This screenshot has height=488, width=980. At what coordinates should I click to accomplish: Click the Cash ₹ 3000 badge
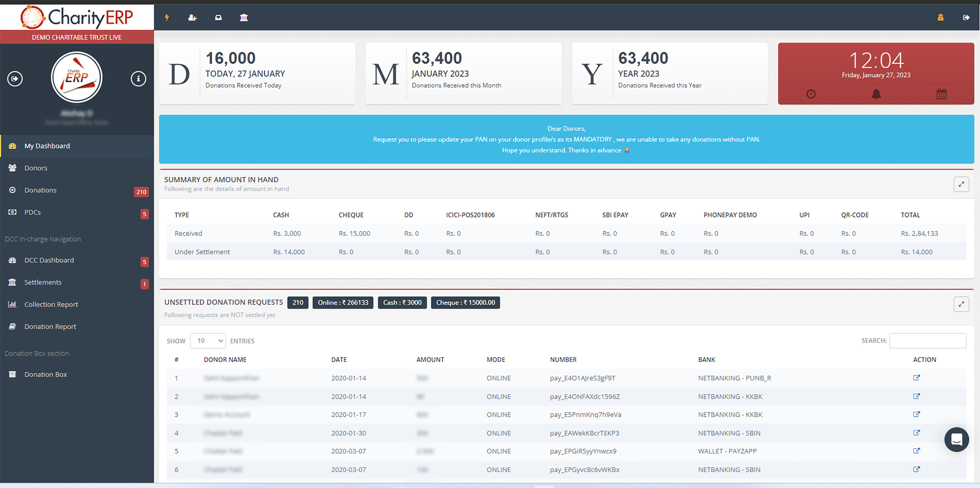coord(402,303)
